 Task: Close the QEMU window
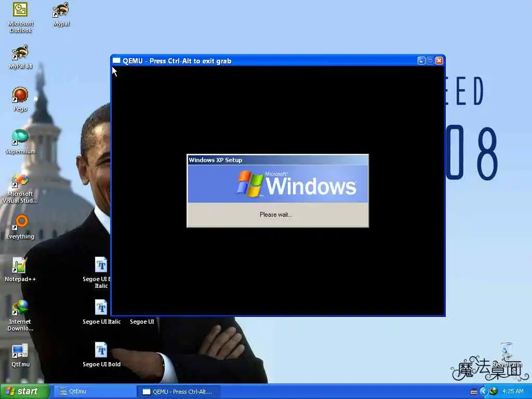click(439, 61)
